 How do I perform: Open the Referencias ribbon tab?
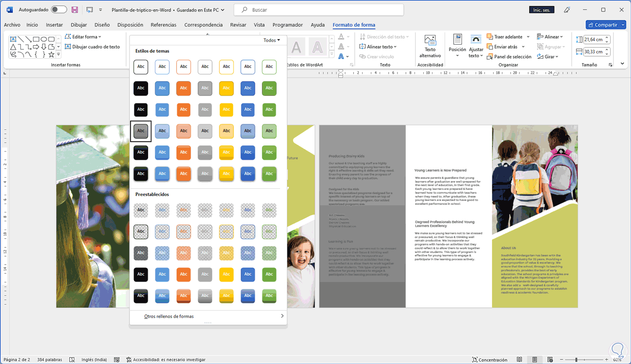point(163,25)
